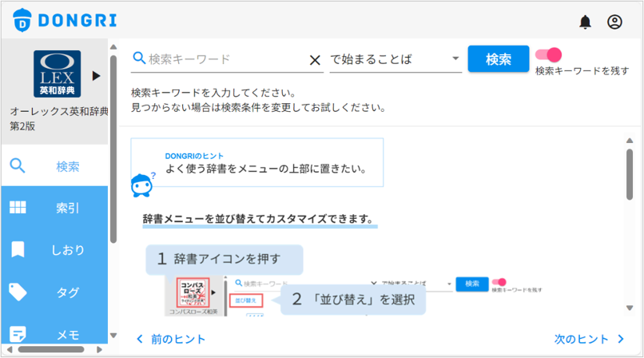Open the で始まることば search mode dropdown
The height and width of the screenshot is (358, 644).
click(x=396, y=59)
